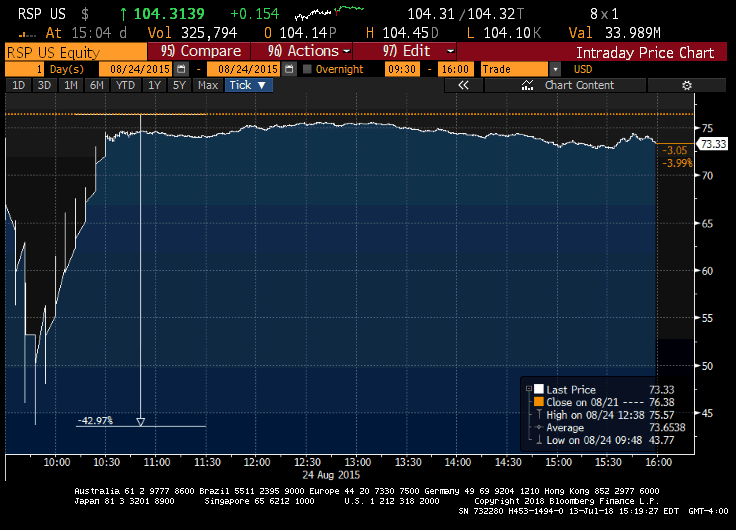Select the 1M range tab
The height and width of the screenshot is (530, 736).
(x=70, y=85)
